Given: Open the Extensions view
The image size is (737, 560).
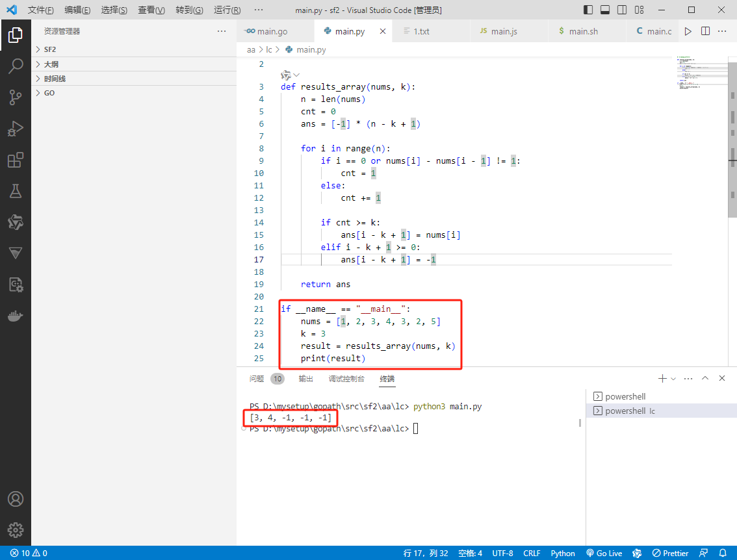Looking at the screenshot, I should 15,160.
